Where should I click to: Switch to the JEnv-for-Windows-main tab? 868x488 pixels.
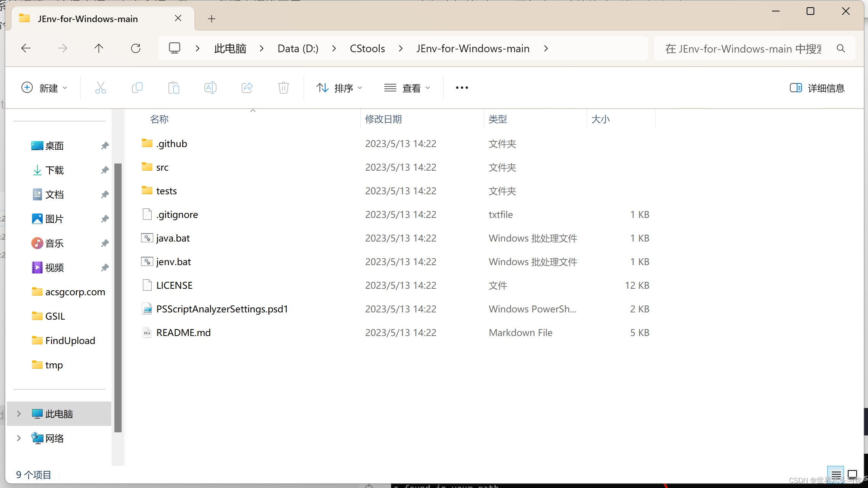88,18
